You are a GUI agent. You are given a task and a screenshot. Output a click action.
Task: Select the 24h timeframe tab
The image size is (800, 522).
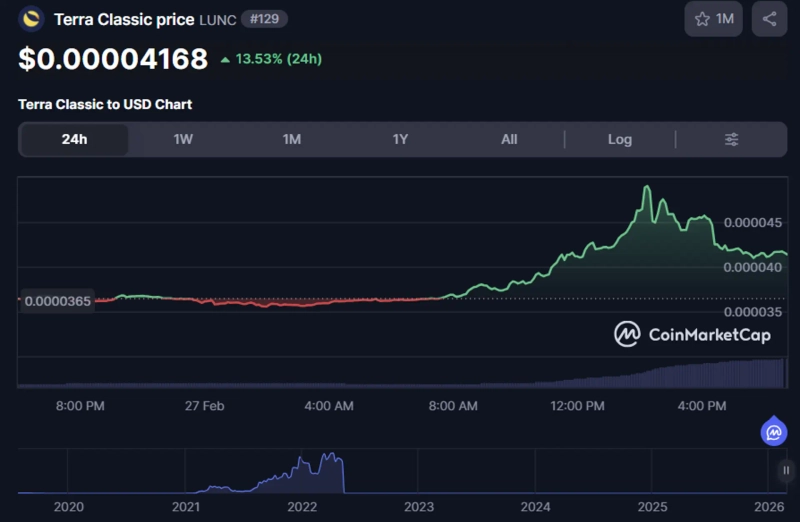[x=74, y=140]
